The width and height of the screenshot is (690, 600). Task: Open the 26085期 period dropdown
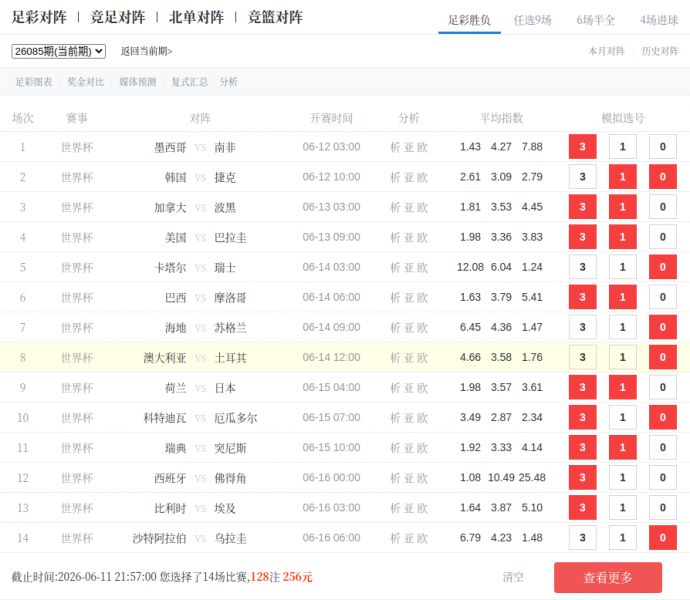point(59,52)
